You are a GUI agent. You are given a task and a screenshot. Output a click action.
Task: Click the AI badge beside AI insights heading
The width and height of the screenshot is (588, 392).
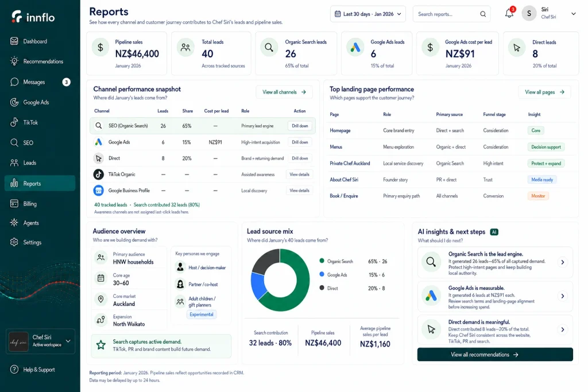click(x=494, y=232)
